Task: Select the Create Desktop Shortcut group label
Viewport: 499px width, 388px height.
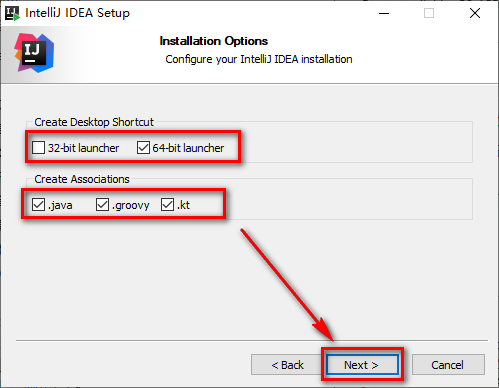Action: pos(94,122)
